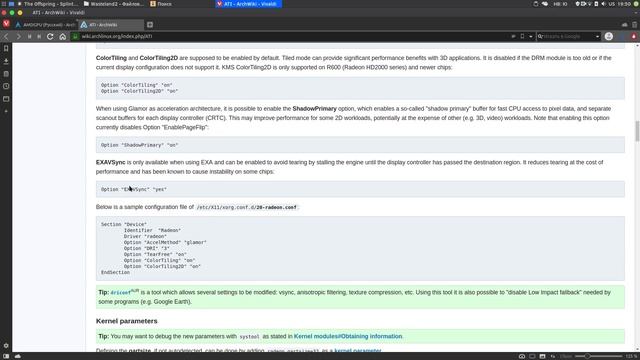Open the Window panel in sidebar
The width and height of the screenshot is (640, 360).
[x=6, y=99]
